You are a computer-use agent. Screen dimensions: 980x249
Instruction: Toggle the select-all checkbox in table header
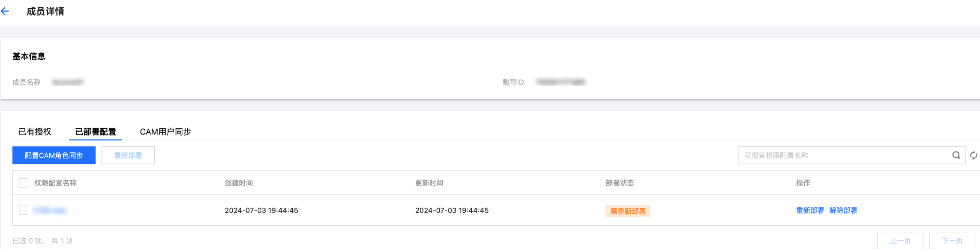24,183
